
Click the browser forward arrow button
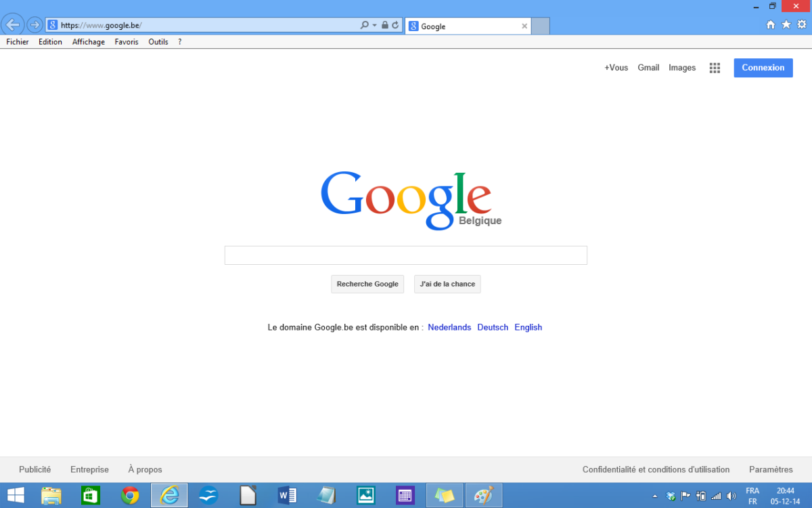point(34,25)
